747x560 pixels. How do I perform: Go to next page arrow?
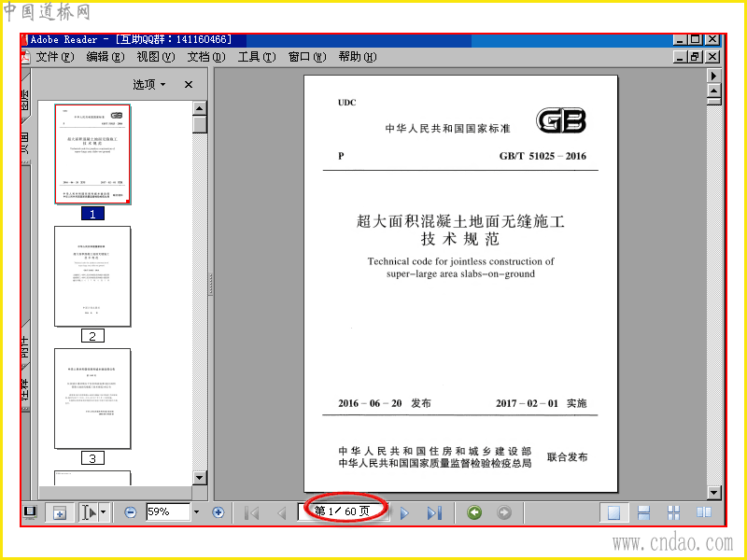coord(404,512)
